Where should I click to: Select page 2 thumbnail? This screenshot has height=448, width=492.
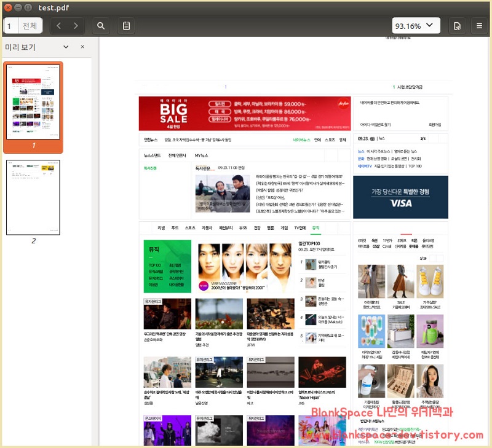33,197
